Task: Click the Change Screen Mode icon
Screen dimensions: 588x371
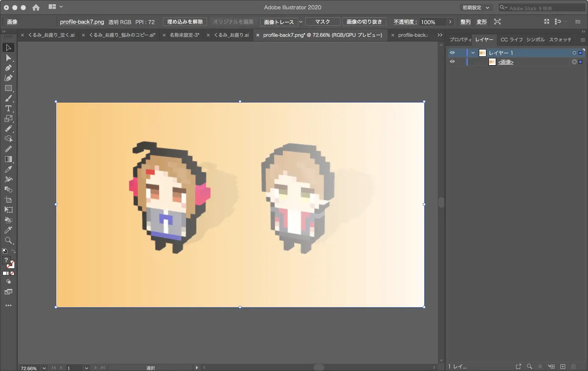Action: coord(8,292)
